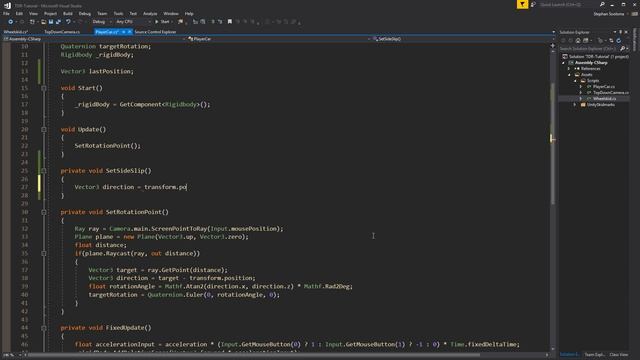Click the Save icon in toolbar
The image size is (640, 360).
pyautogui.click(x=51, y=22)
